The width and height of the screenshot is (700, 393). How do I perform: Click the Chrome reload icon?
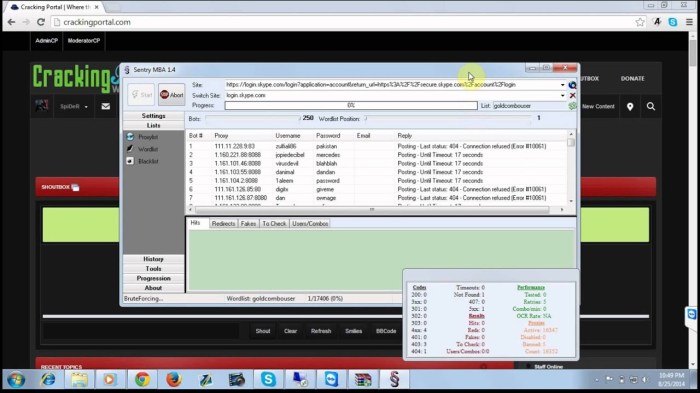click(x=41, y=22)
